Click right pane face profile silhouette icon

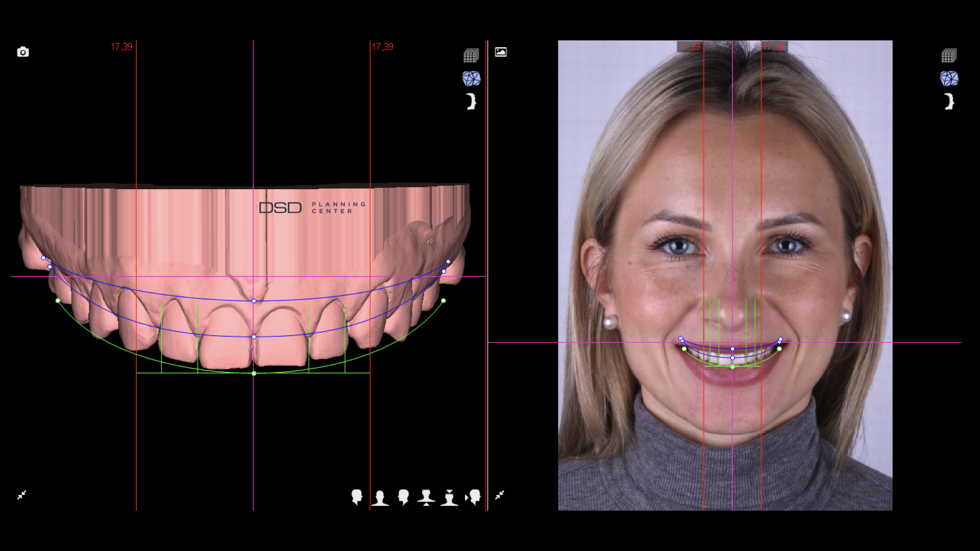tap(949, 102)
